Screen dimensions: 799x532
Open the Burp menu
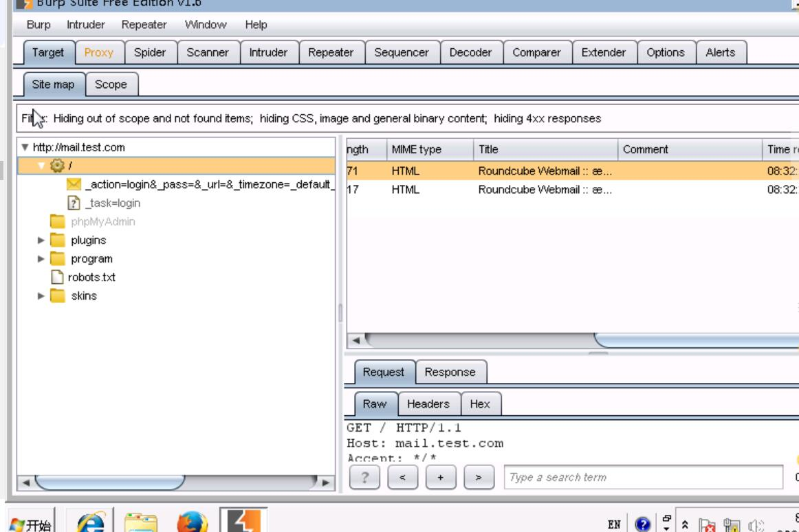(39, 25)
